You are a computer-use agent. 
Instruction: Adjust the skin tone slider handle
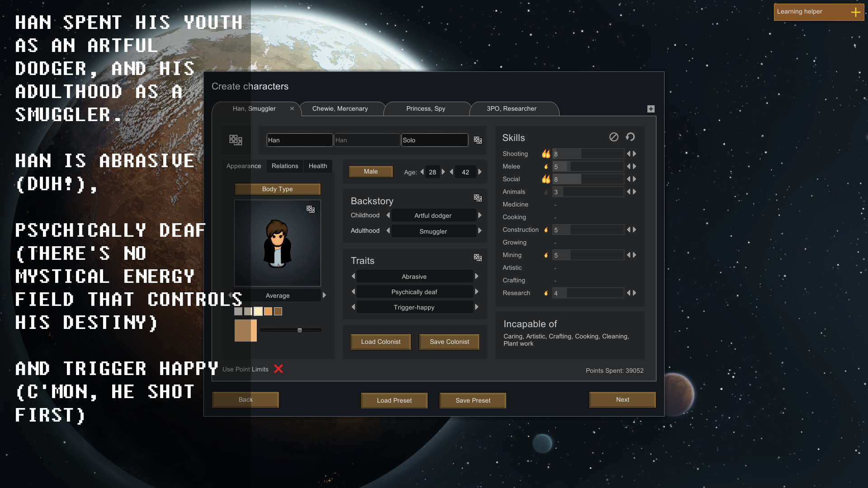coord(300,330)
